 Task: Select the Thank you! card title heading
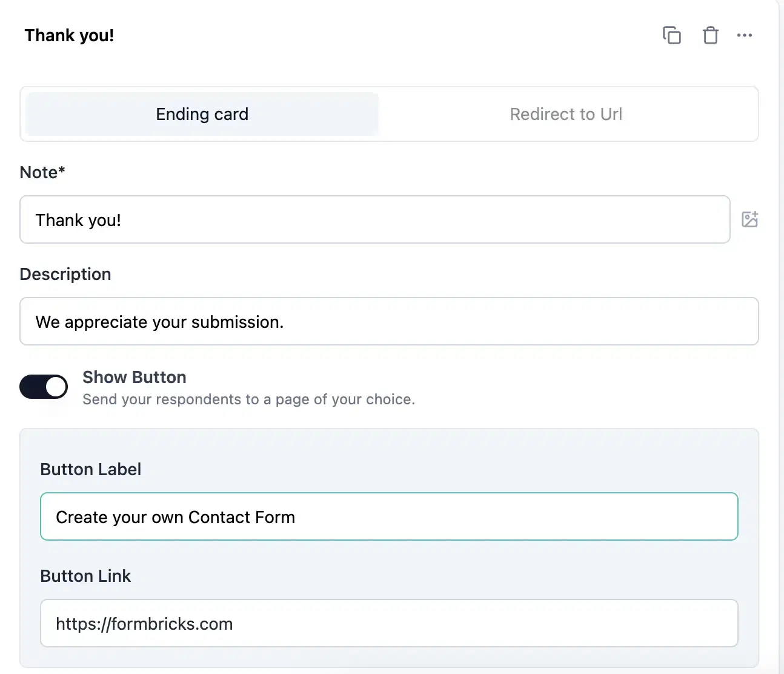pyautogui.click(x=69, y=35)
